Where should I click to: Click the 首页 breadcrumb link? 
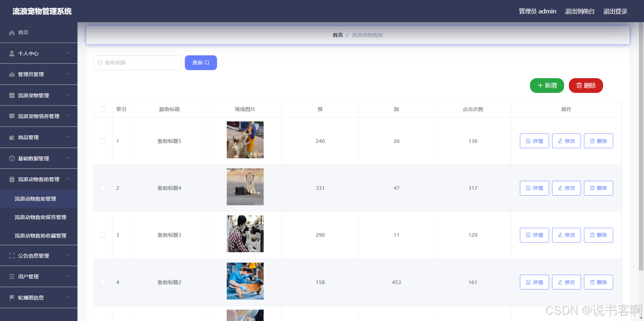pyautogui.click(x=338, y=35)
